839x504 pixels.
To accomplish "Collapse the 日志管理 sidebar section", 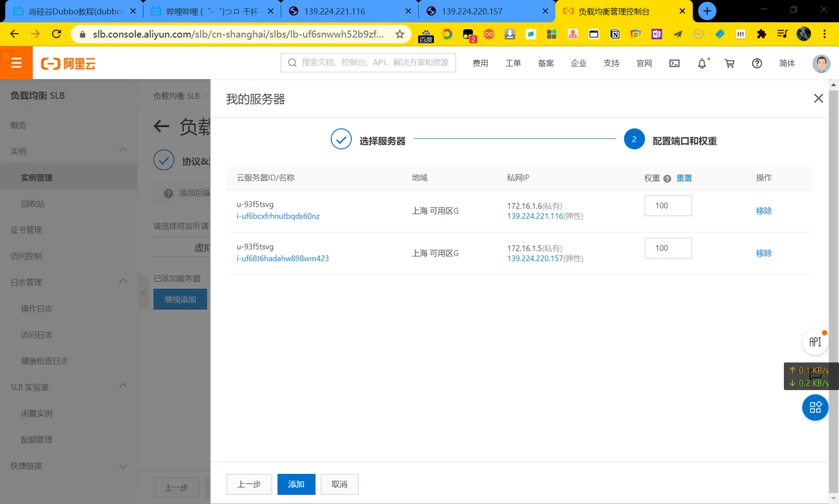I will (123, 281).
